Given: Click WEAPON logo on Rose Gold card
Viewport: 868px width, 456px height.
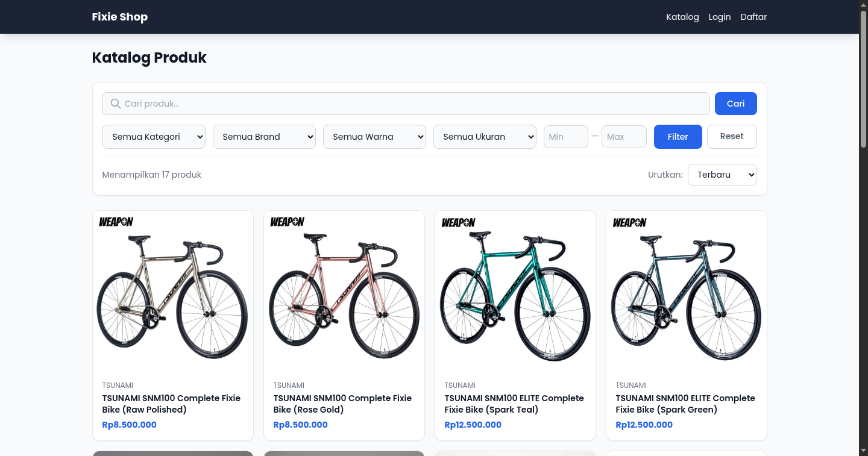Looking at the screenshot, I should 288,222.
